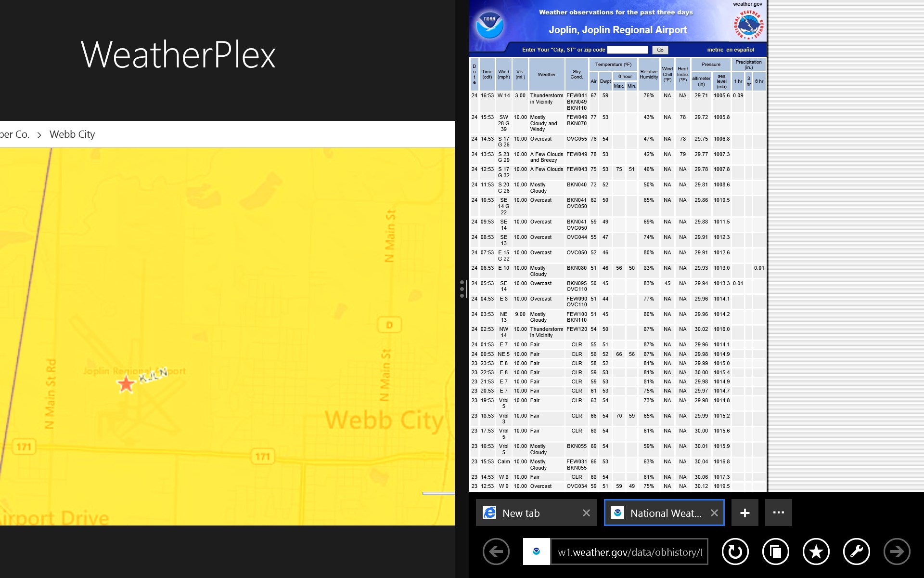The height and width of the screenshot is (578, 924).
Task: Close the New tab tab
Action: [x=586, y=513]
